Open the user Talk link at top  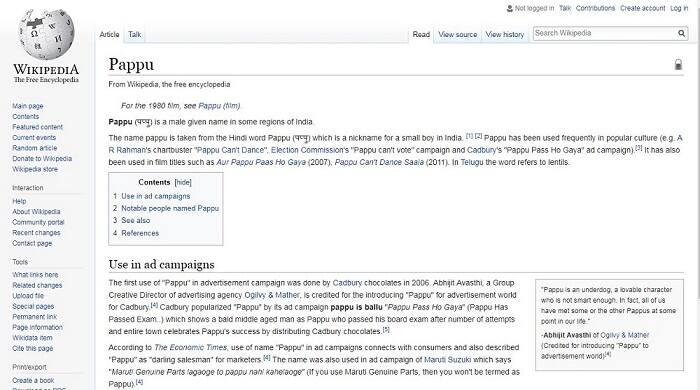(565, 8)
